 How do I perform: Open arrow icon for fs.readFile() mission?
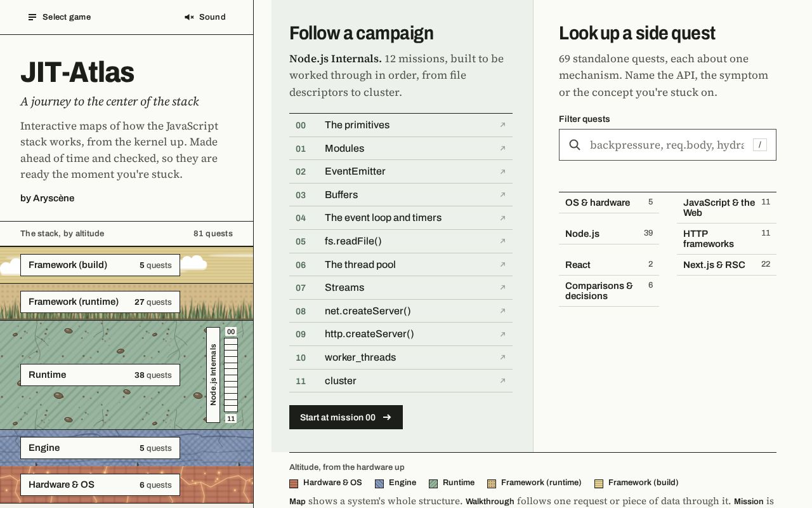502,241
